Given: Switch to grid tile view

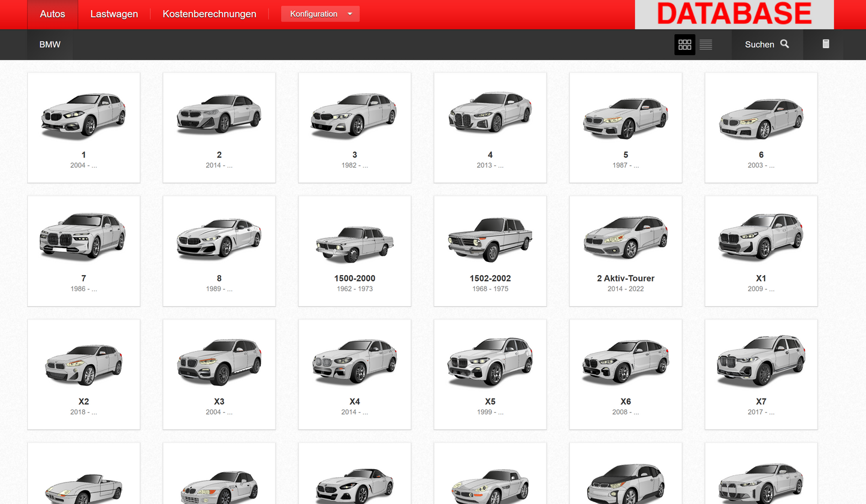Looking at the screenshot, I should pos(684,44).
